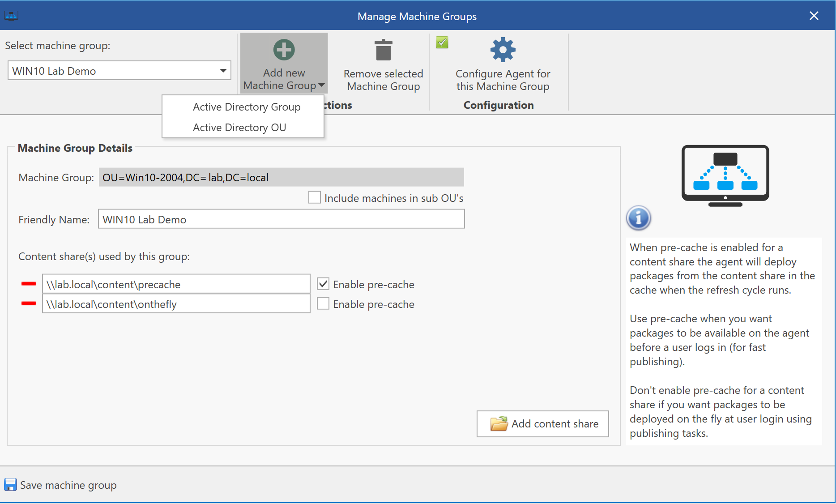
Task: Click the green checkmark icon near Configuration
Action: click(x=442, y=43)
